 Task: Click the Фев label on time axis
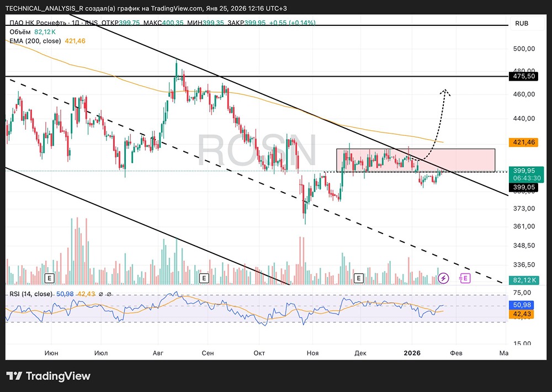tap(456, 353)
